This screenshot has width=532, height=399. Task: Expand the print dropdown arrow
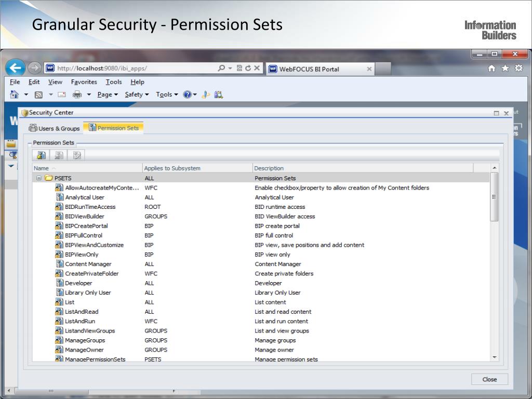pos(89,95)
